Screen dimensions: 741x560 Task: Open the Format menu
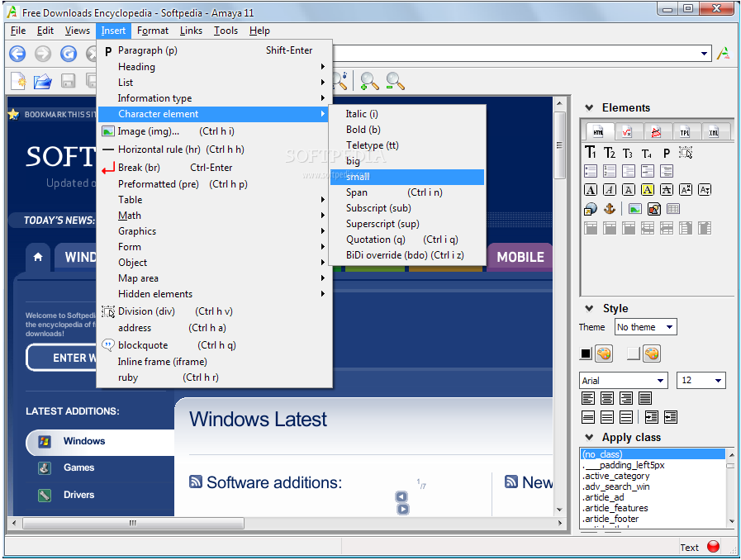(153, 31)
